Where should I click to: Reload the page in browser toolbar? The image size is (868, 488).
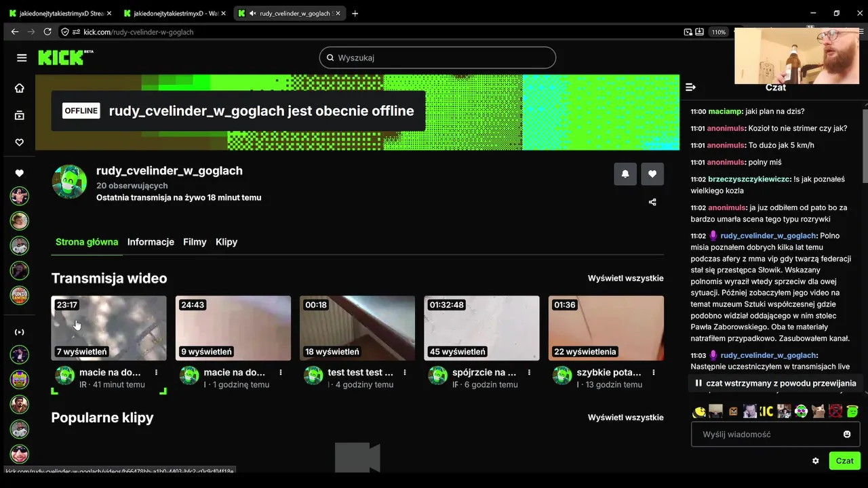pos(47,32)
